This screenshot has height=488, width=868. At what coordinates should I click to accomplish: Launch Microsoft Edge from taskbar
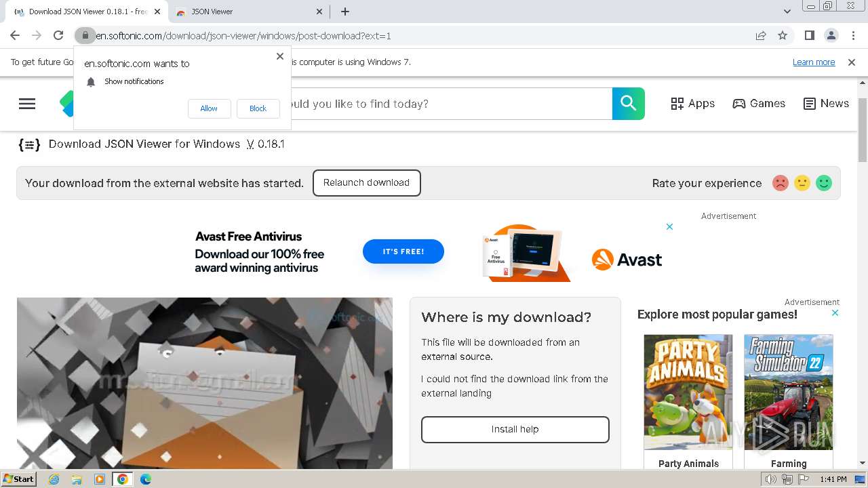point(145,479)
